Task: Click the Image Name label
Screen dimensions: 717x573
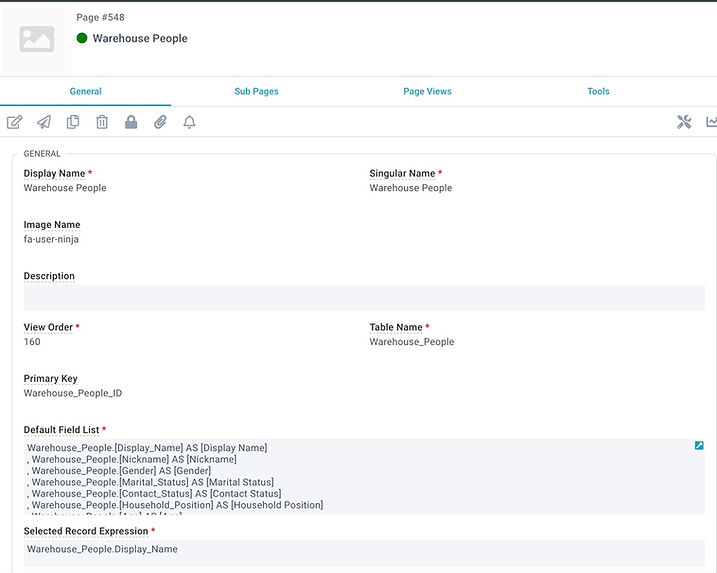Action: [52, 225]
